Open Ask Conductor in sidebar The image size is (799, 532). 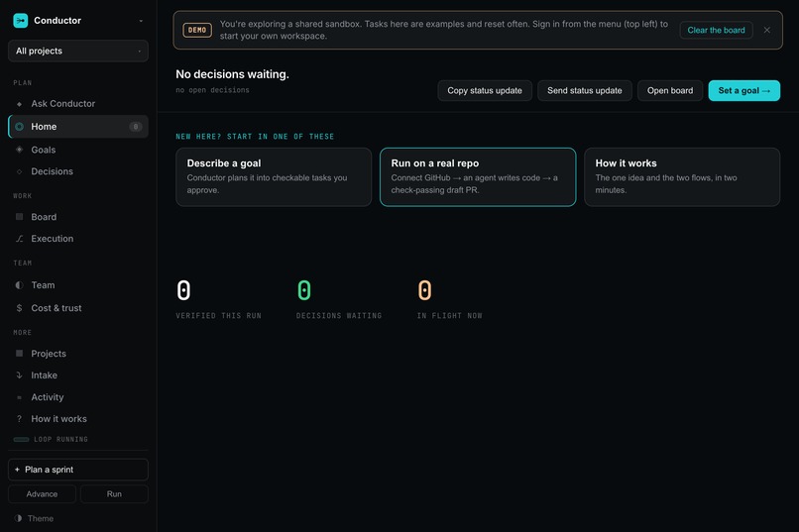[78, 104]
